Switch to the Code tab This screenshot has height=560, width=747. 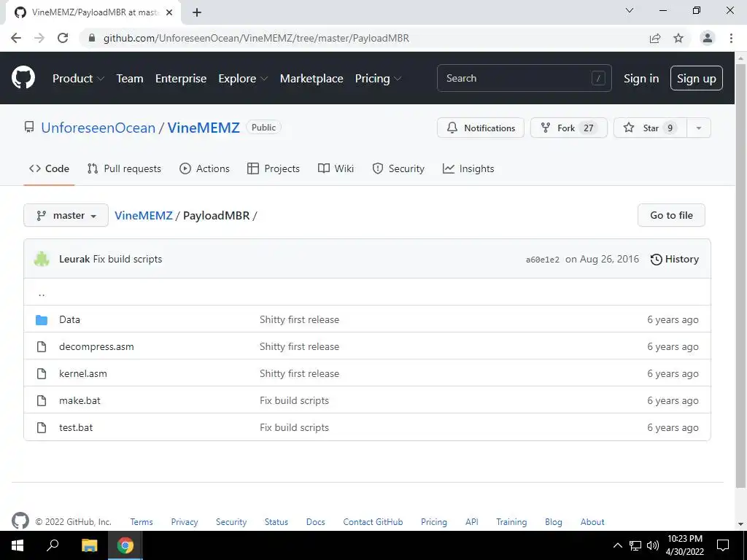coord(49,168)
